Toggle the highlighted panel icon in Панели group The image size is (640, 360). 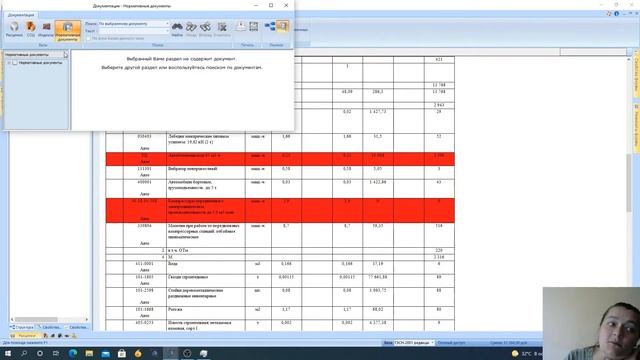coord(282,27)
